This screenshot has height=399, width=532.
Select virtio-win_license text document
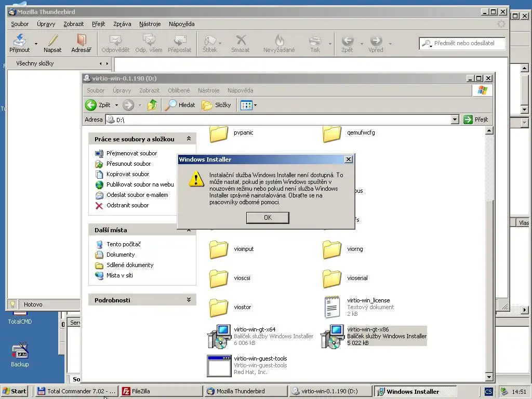(x=358, y=307)
